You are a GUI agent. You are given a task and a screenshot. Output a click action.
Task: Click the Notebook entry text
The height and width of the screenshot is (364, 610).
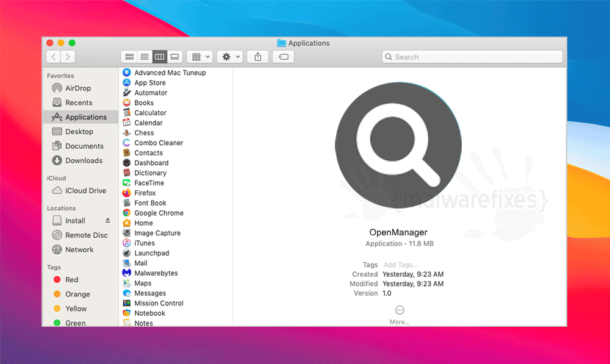click(150, 313)
